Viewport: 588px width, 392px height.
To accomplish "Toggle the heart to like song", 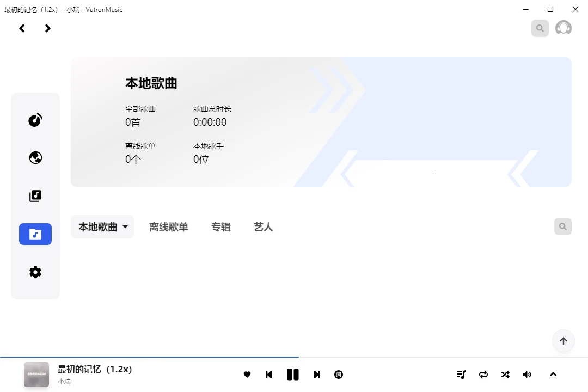I will coord(247,375).
